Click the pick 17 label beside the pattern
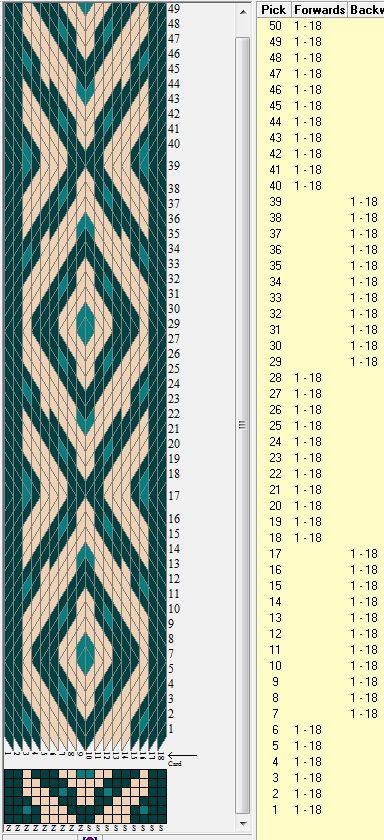Image resolution: width=384 pixels, height=840 pixels. [x=174, y=495]
